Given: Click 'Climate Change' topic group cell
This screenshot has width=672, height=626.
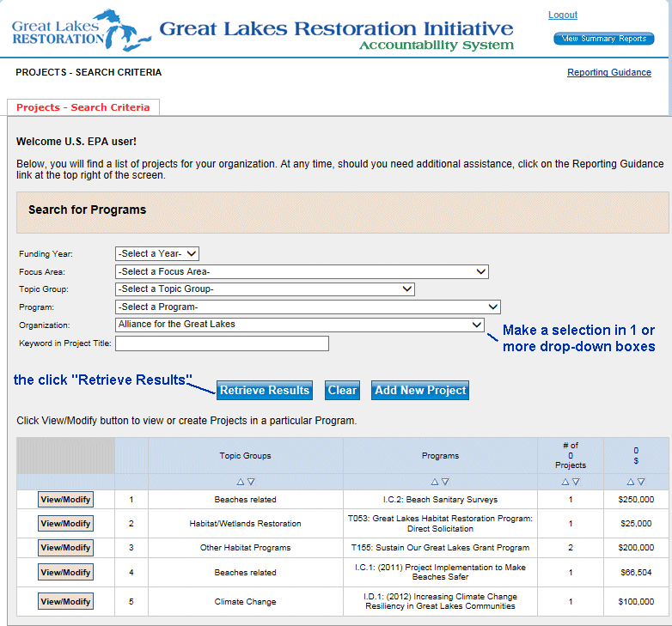Looking at the screenshot, I should tap(245, 601).
